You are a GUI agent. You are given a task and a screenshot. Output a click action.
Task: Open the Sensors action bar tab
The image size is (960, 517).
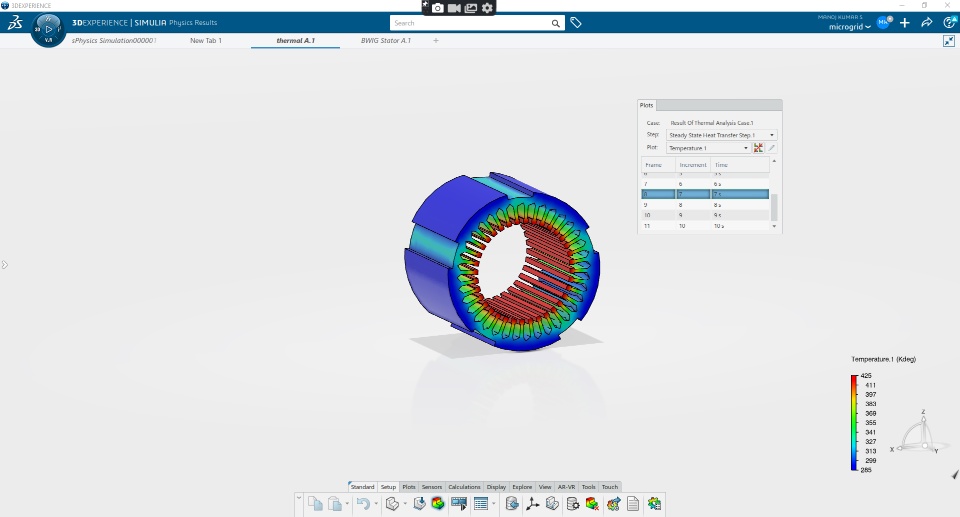[432, 487]
